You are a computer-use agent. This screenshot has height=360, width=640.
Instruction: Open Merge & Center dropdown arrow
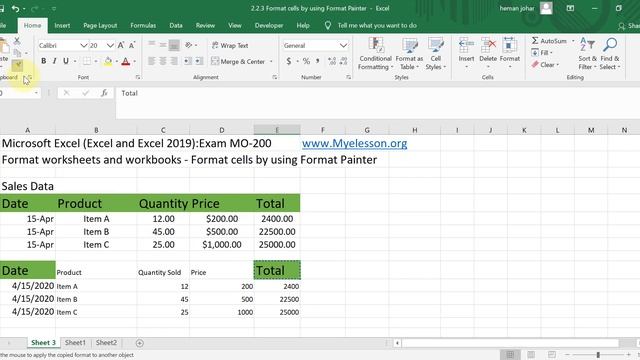(271, 62)
